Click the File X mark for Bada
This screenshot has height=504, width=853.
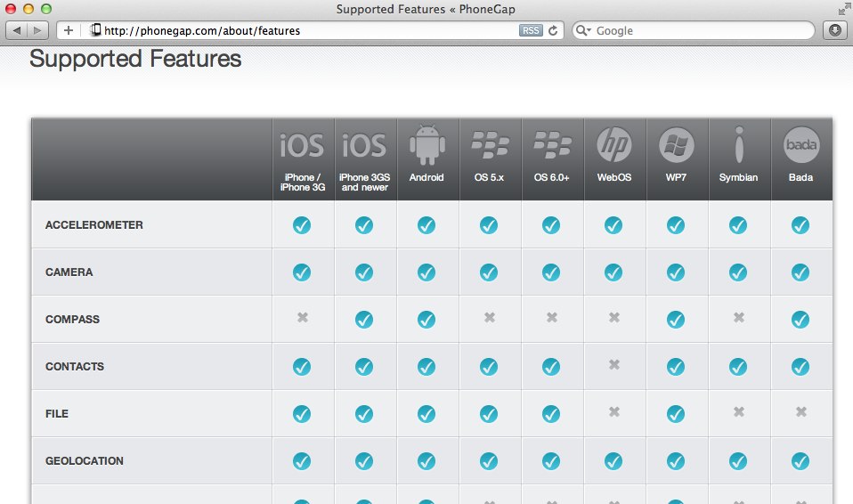801,412
